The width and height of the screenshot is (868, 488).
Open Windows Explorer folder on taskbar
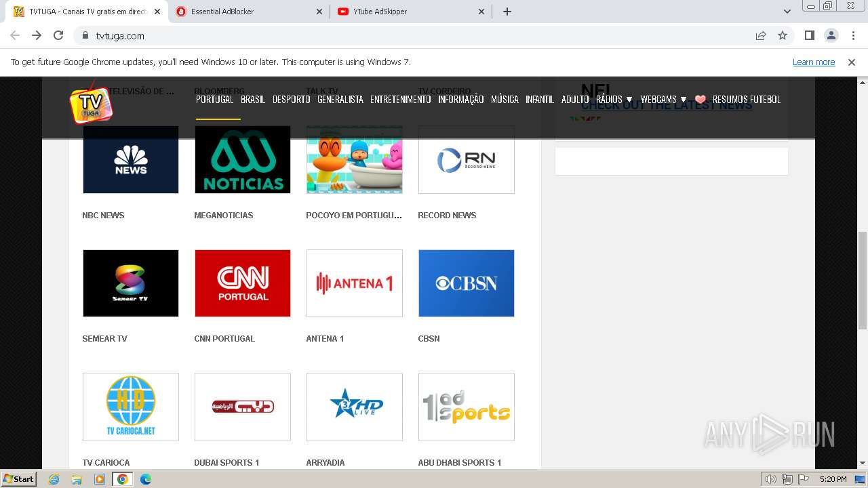click(77, 479)
